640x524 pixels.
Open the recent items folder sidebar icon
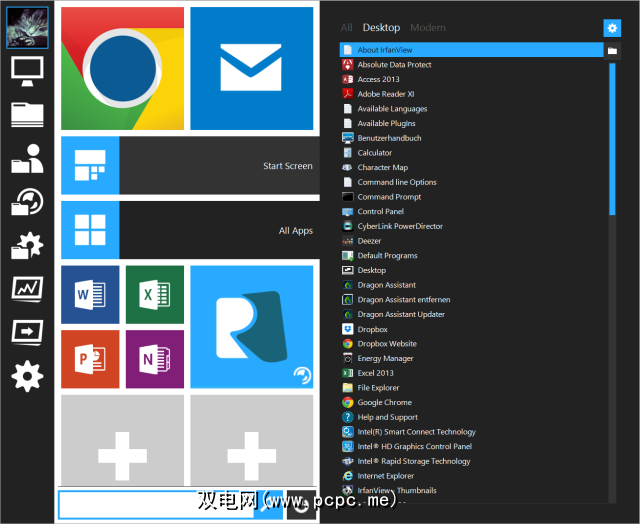click(x=27, y=202)
